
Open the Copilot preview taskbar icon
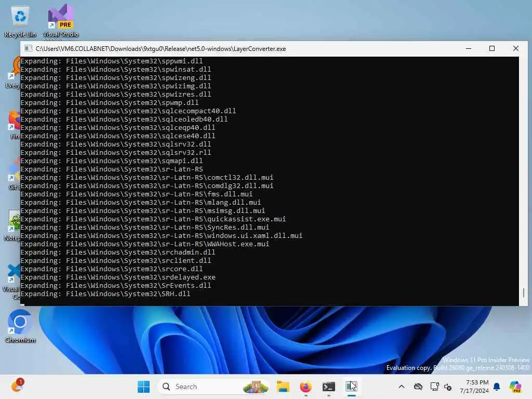(515, 387)
